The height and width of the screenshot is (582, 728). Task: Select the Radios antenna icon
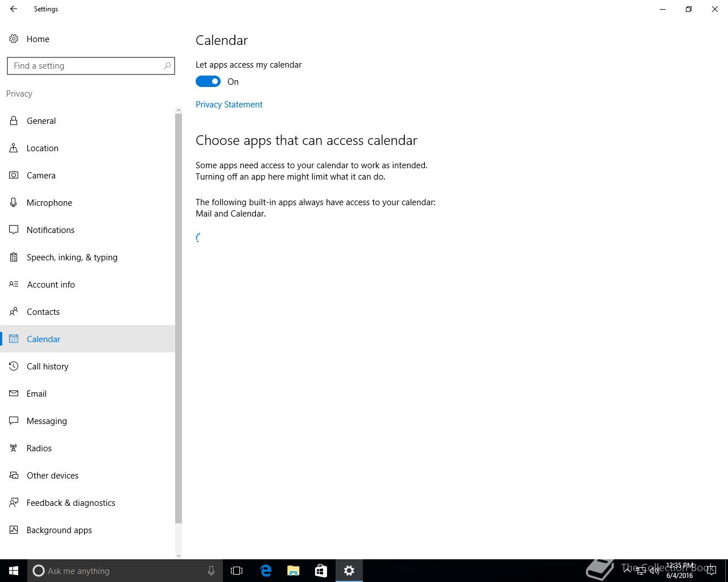(x=14, y=448)
